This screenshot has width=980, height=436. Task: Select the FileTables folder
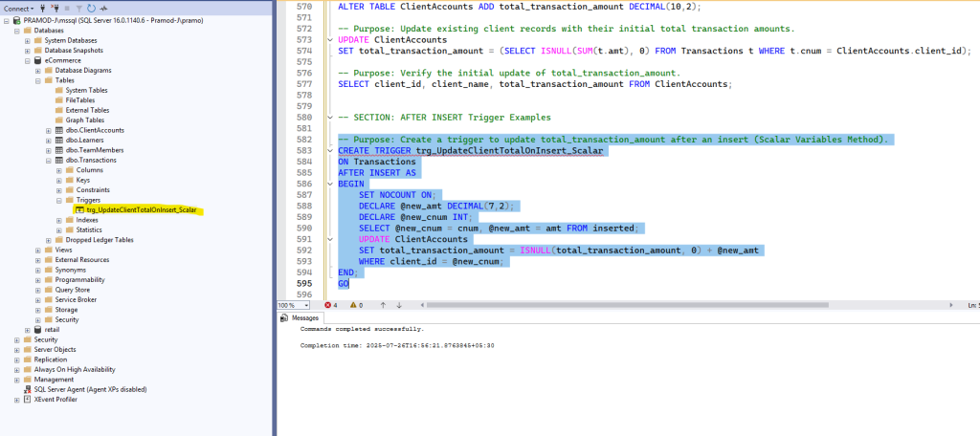pos(80,100)
